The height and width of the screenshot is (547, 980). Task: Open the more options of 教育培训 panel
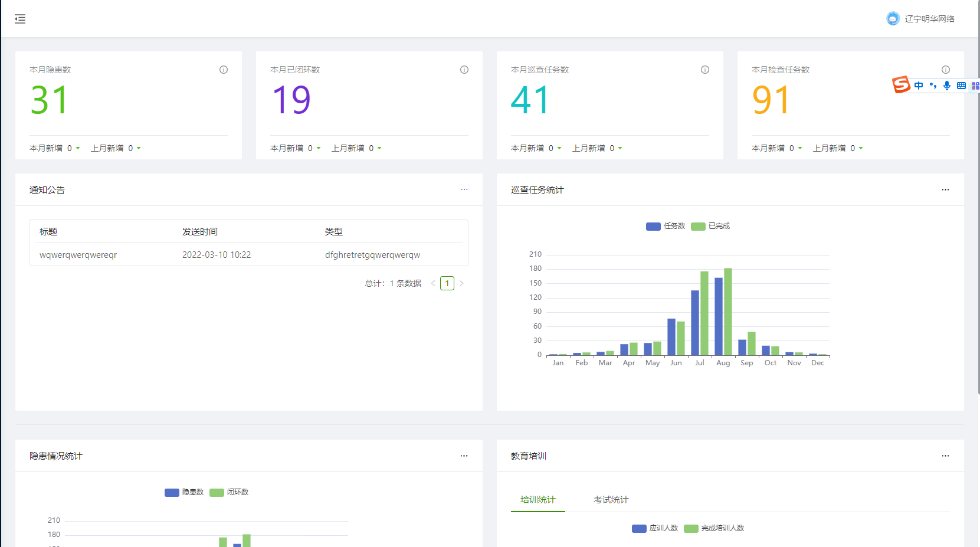pyautogui.click(x=946, y=456)
